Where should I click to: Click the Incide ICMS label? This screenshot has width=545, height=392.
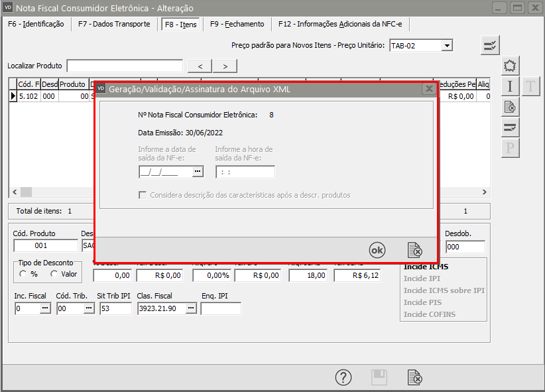[x=426, y=267]
